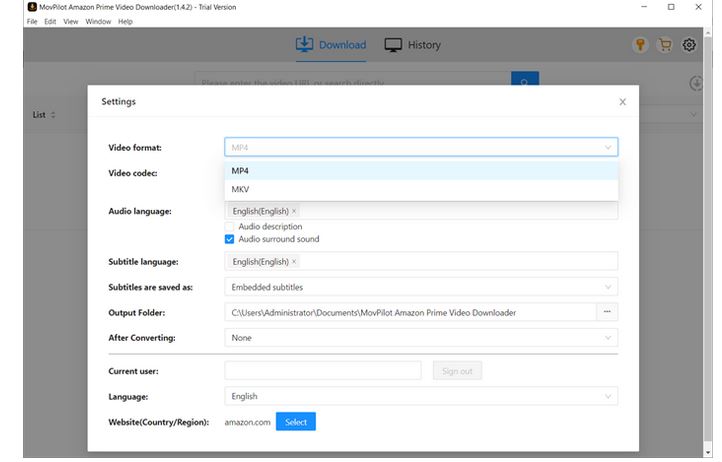Open the Language dropdown
The width and height of the screenshot is (722, 462).
(421, 396)
